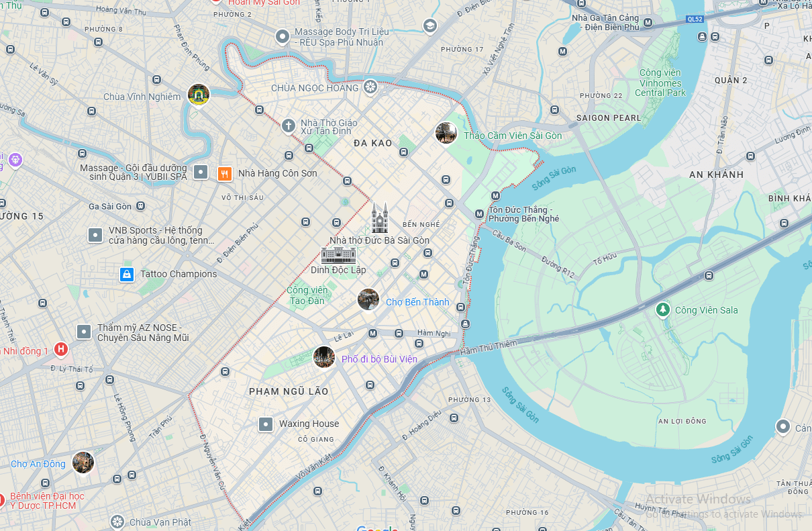This screenshot has height=531, width=812.
Task: Open the VNB Sports store pin
Action: pos(95,235)
